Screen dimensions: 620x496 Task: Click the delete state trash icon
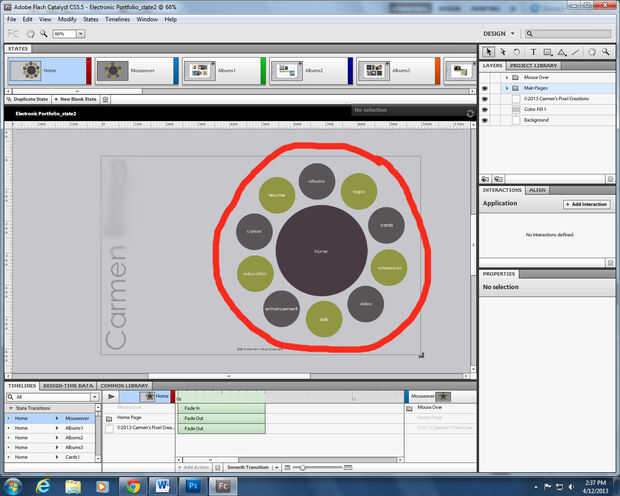105,99
